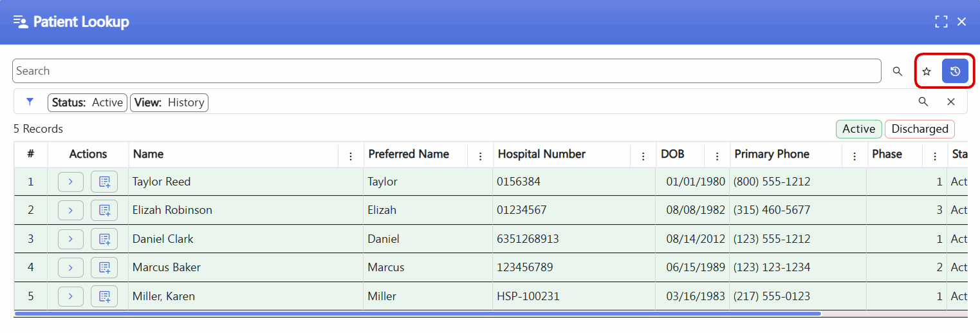
Task: Clear filters with the X in filter bar
Action: pos(951,102)
